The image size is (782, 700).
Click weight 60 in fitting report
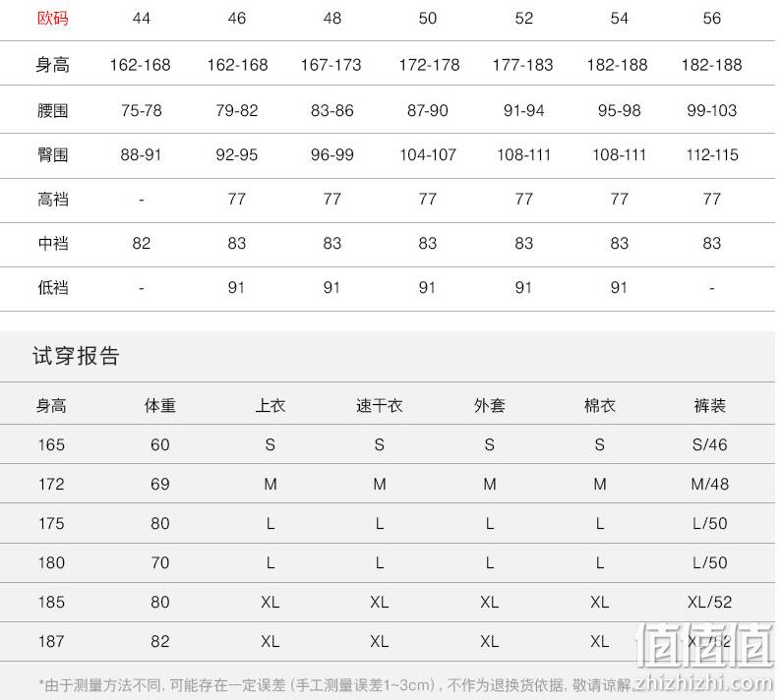point(160,444)
